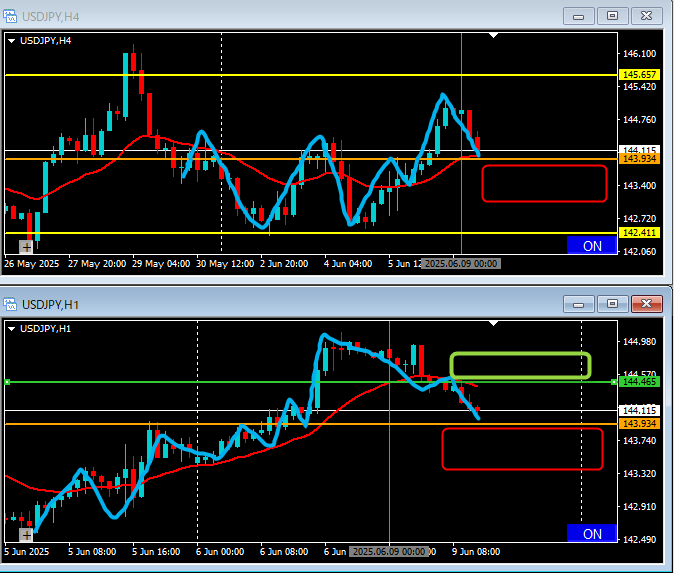This screenshot has height=573, width=674.
Task: Maximize the USDJPY,H1 window
Action: click(x=612, y=304)
